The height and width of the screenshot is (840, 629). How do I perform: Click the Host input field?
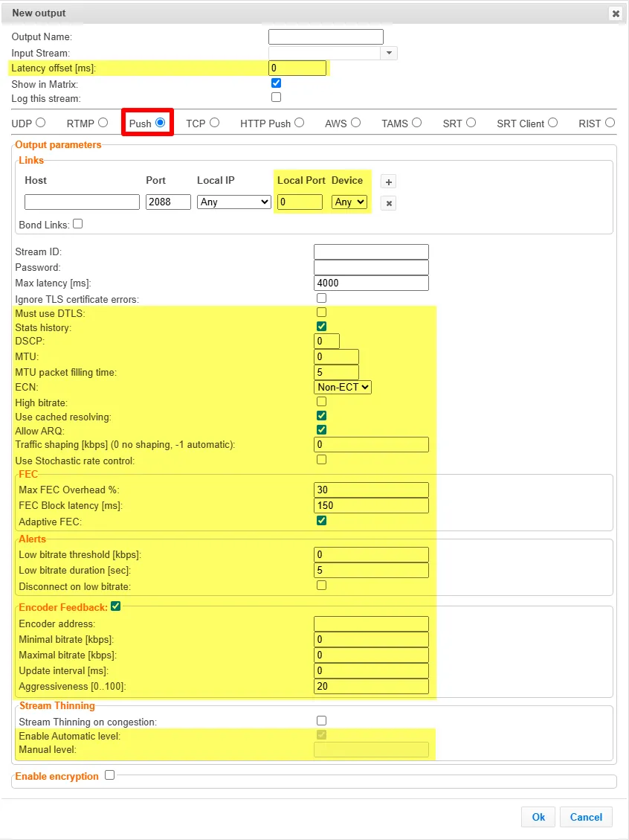coord(82,202)
